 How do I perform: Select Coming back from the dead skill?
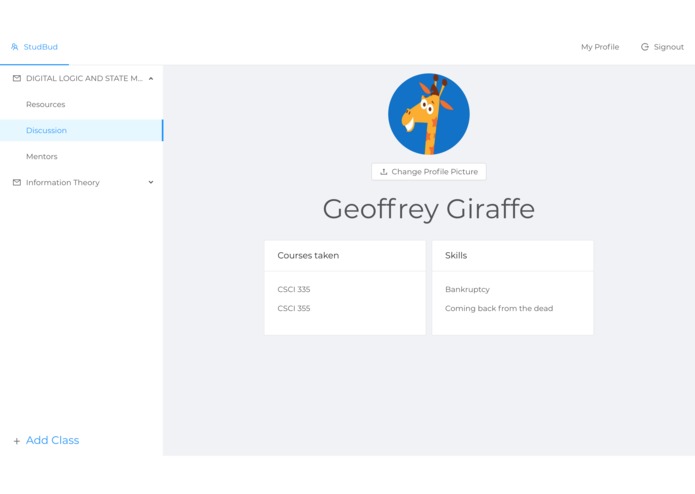(499, 308)
